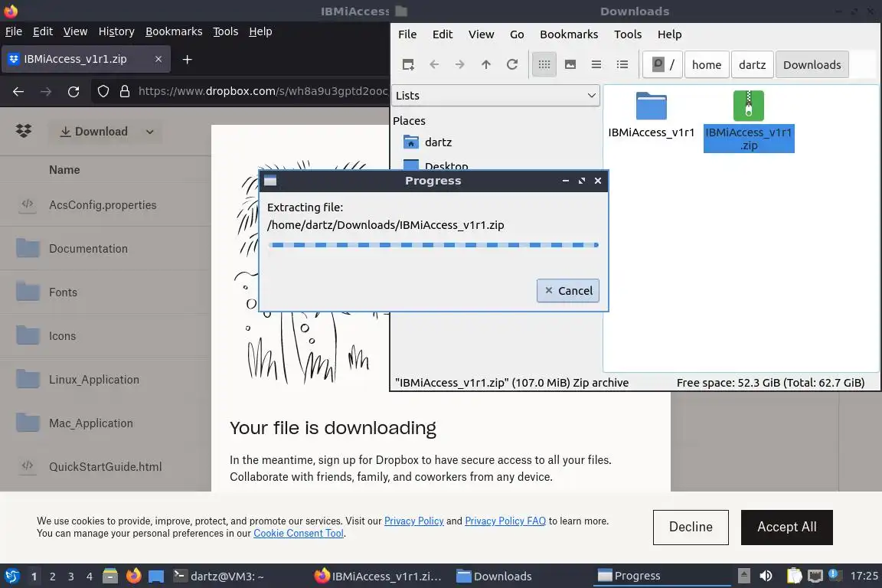Click the update notifier tray icon

tap(835, 575)
